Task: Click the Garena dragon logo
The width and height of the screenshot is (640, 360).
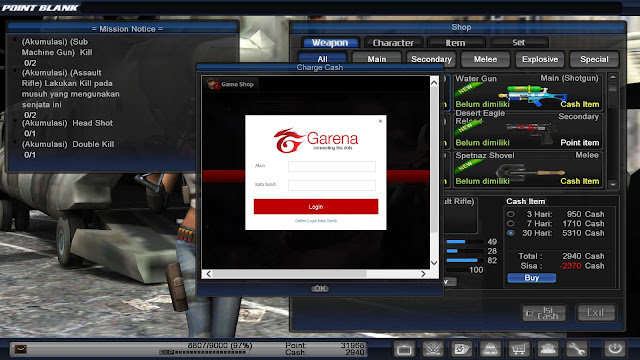Action: pos(288,140)
